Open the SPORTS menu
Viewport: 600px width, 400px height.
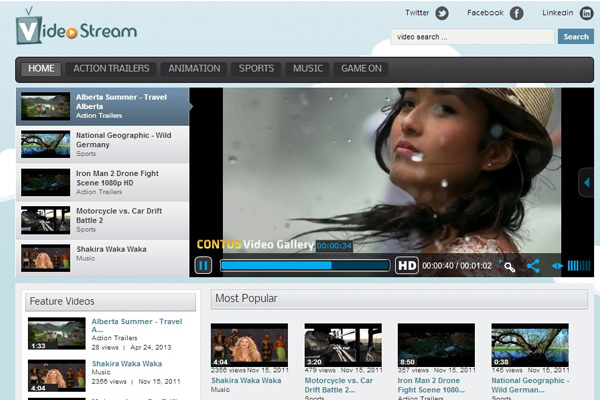point(256,69)
